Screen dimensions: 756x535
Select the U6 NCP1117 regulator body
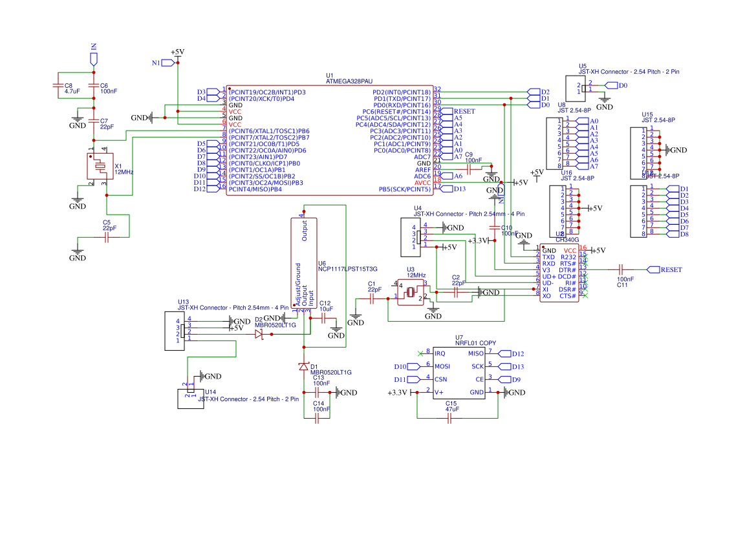[304, 264]
